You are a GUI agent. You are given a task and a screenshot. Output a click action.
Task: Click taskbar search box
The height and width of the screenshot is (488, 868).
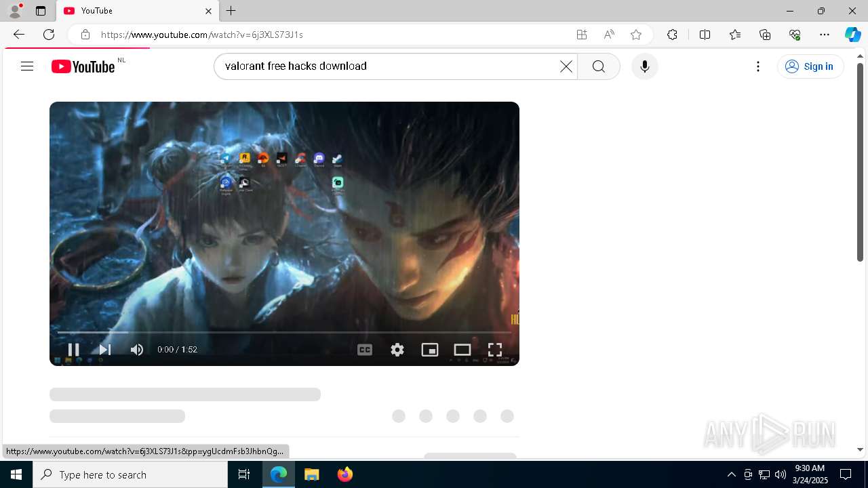pos(130,474)
